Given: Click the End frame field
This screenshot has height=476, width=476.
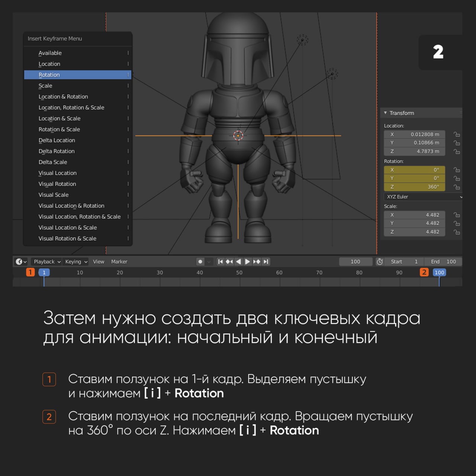Looking at the screenshot, I should (443, 262).
